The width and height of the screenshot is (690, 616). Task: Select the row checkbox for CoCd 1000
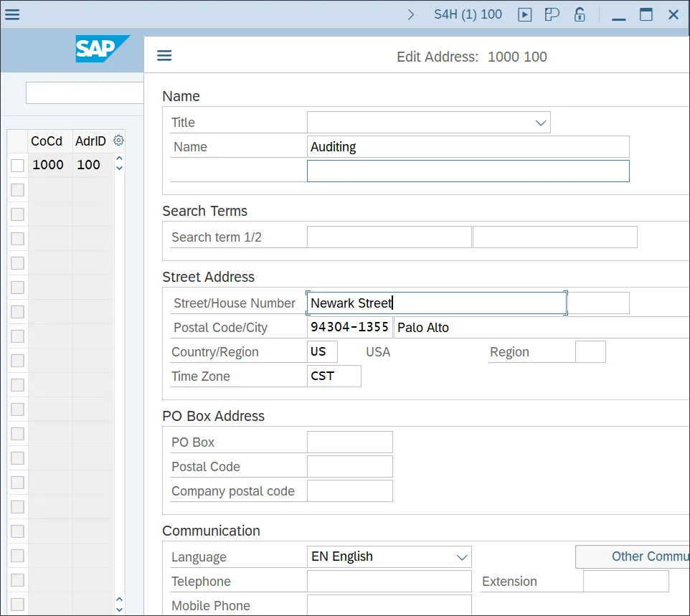click(17, 166)
